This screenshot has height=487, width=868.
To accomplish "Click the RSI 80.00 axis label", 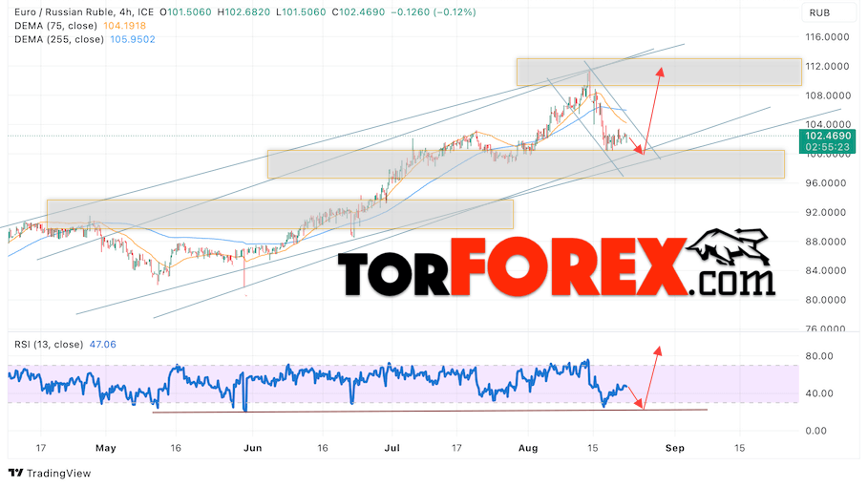I will 819,356.
